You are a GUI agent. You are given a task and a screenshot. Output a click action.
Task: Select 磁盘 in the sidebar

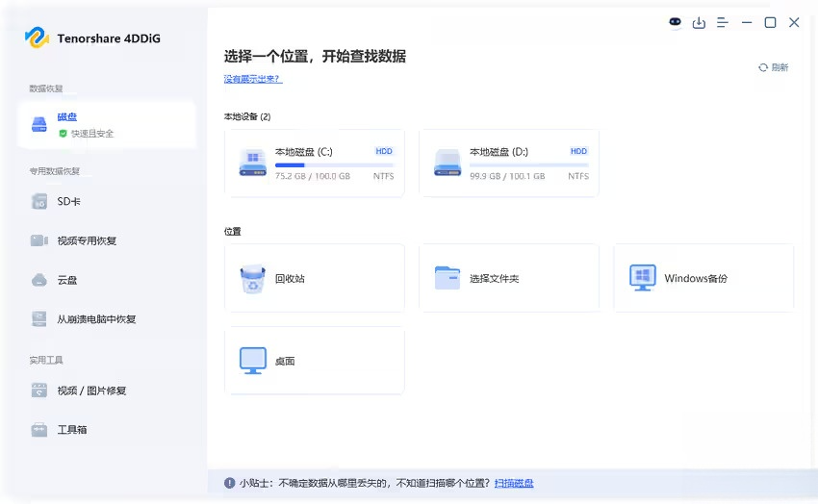pyautogui.click(x=107, y=125)
